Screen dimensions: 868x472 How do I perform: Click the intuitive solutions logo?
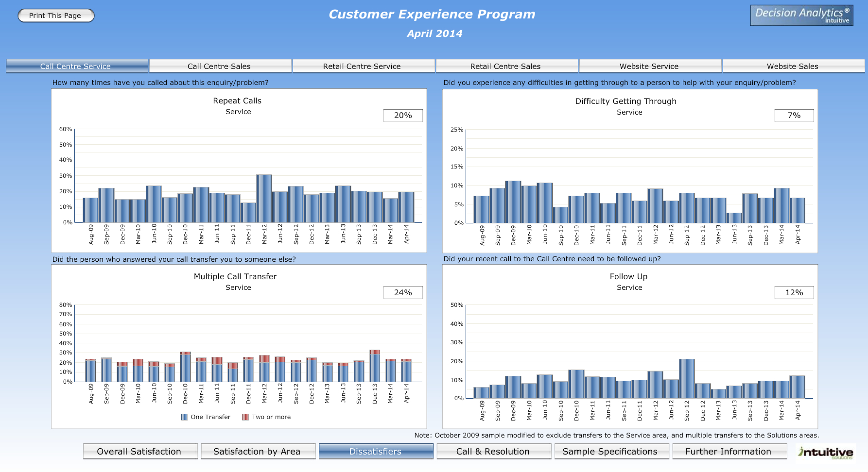(825, 453)
